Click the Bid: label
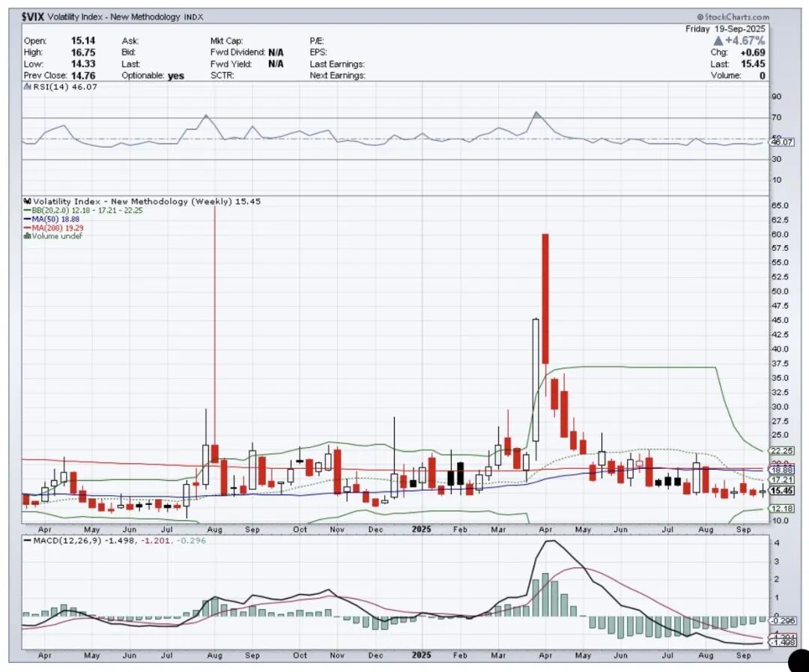The image size is (809, 672). coord(129,52)
